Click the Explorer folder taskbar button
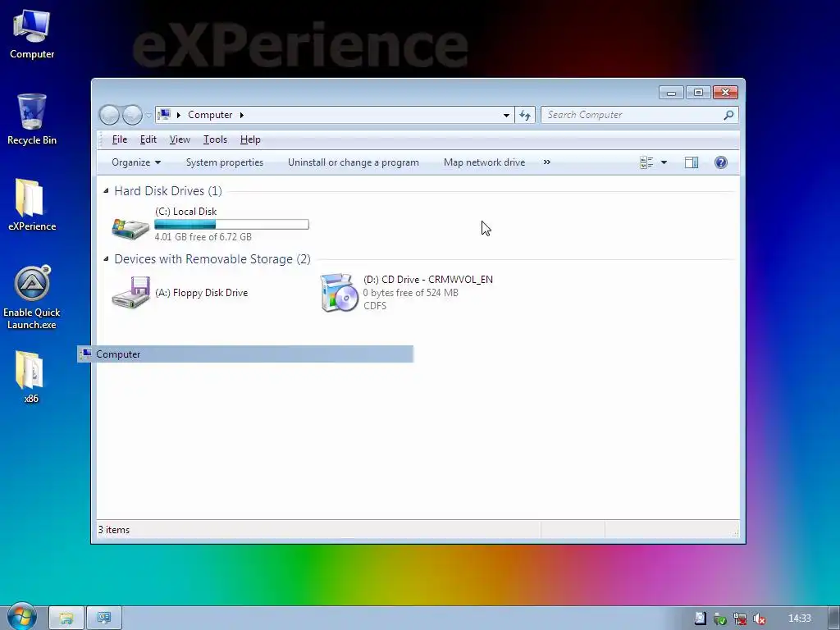Image resolution: width=840 pixels, height=630 pixels. pyautogui.click(x=66, y=619)
